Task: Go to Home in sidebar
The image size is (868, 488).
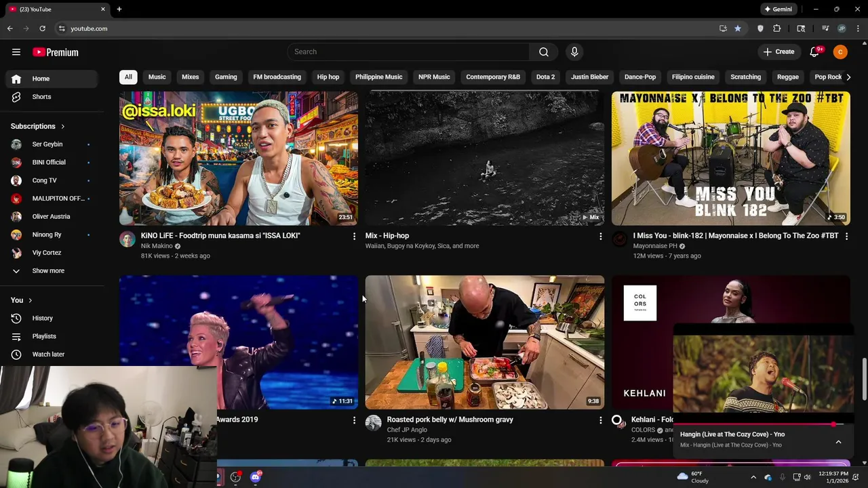Action: [x=50, y=79]
